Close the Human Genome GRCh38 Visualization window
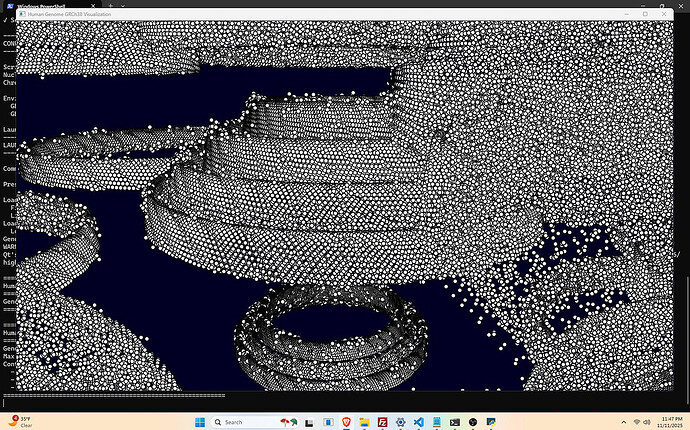690x430 pixels. (x=662, y=16)
